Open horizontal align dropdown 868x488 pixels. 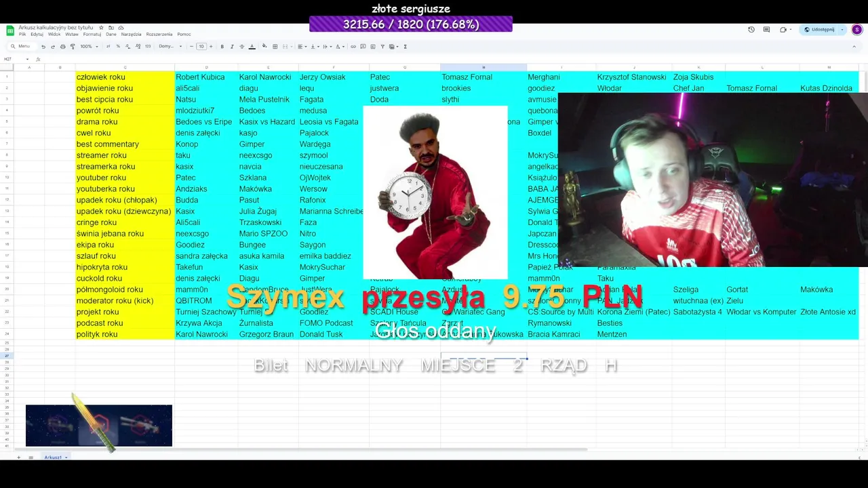[302, 47]
